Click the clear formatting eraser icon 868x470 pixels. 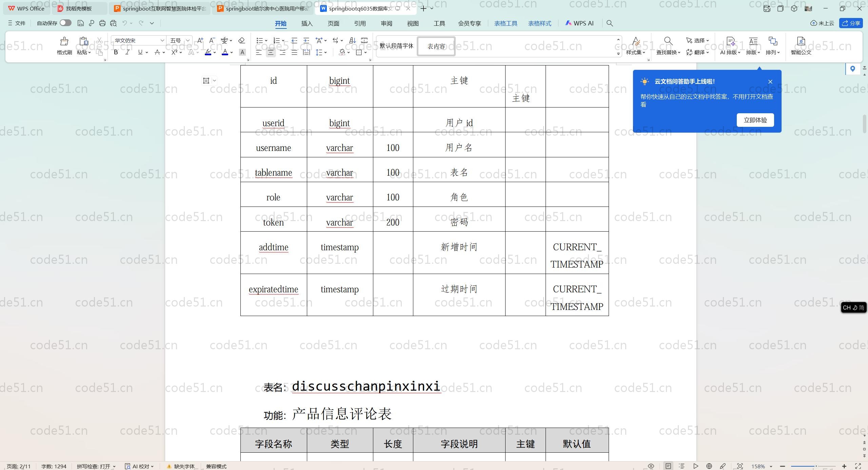[241, 40]
